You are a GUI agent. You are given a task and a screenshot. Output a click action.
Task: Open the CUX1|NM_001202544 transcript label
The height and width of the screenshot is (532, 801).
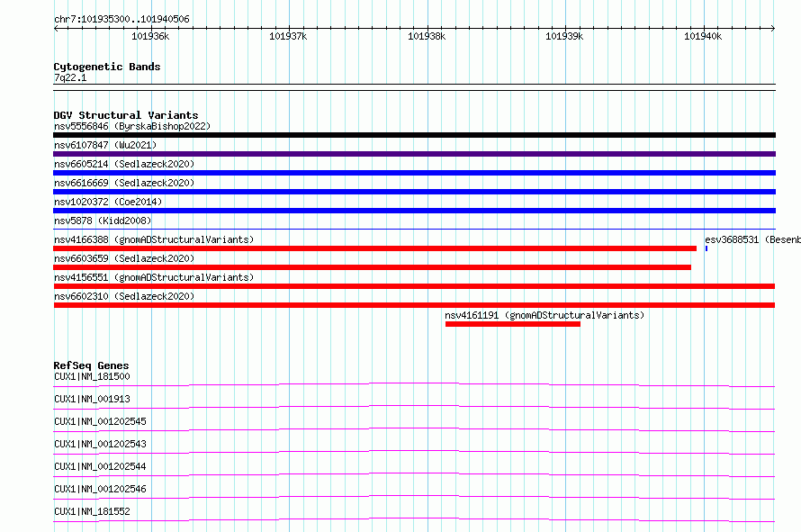(x=100, y=466)
